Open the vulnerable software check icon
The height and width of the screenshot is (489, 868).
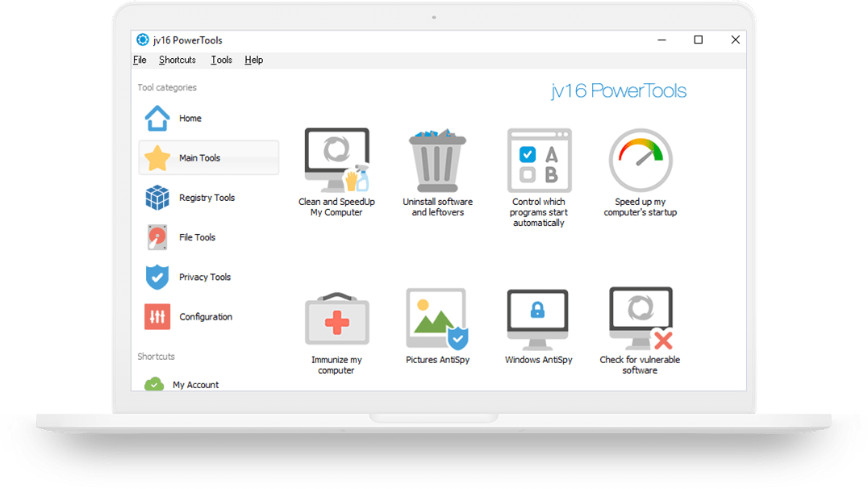click(x=641, y=319)
